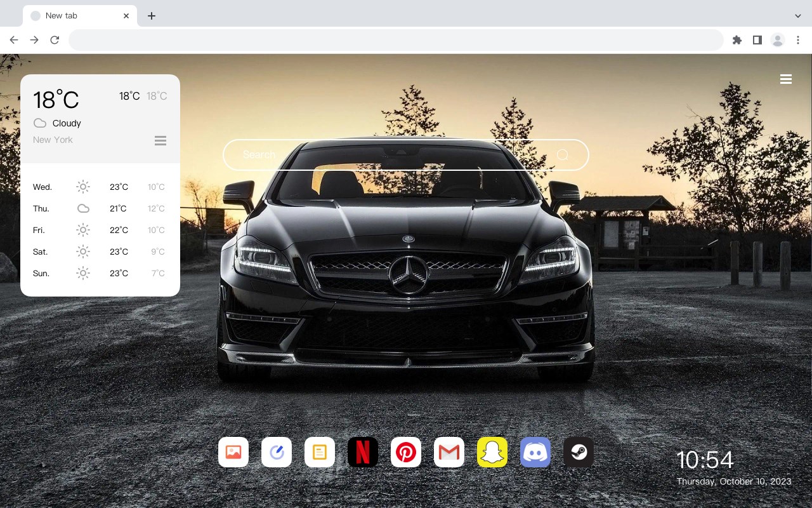
Task: Open the Snapchat shortcut
Action: click(x=492, y=452)
